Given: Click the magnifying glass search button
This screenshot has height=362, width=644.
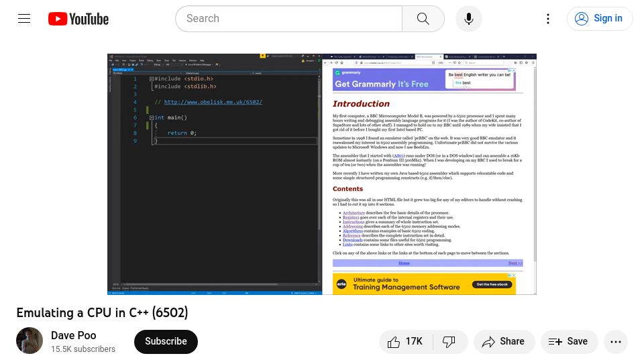Looking at the screenshot, I should [x=423, y=19].
